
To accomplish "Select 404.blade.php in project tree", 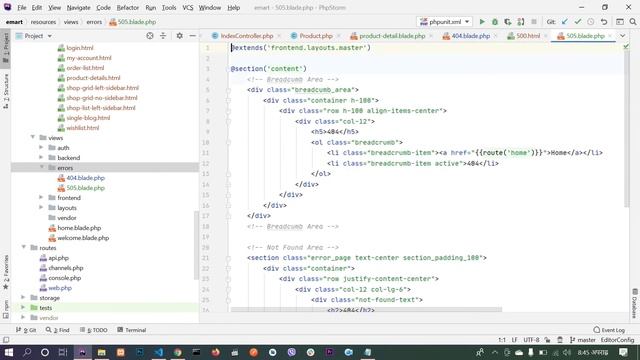I will click(85, 178).
